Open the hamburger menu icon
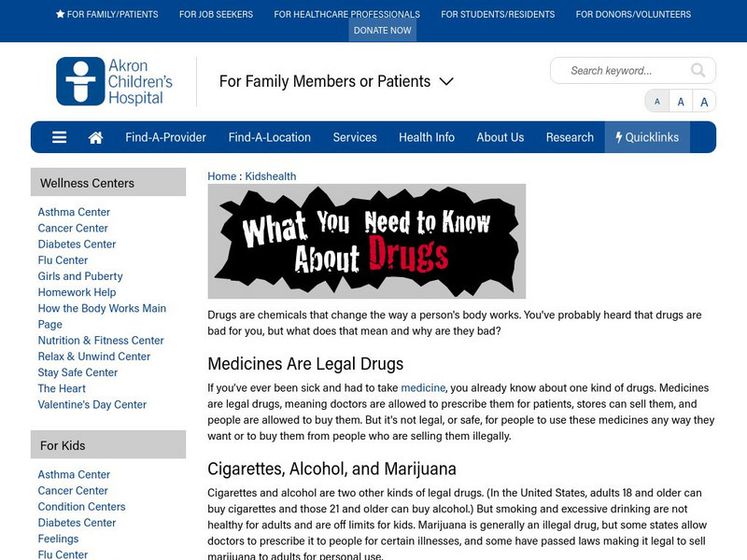This screenshot has height=560, width=747. (x=59, y=137)
